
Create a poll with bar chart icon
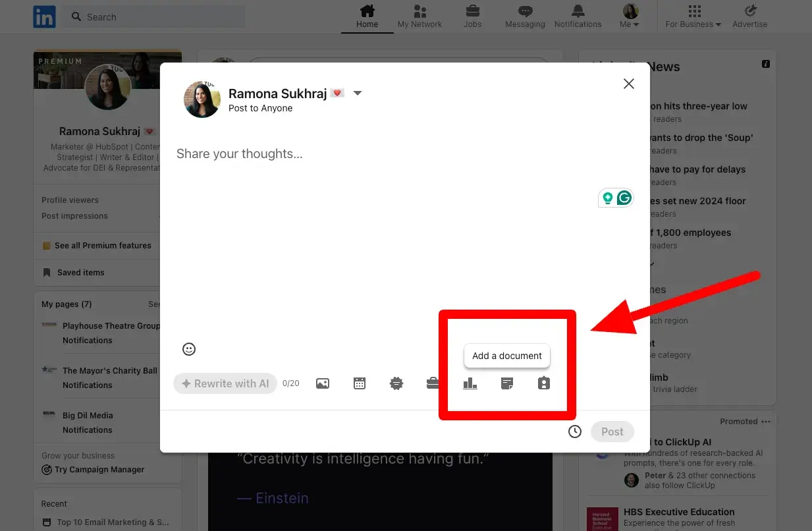pyautogui.click(x=470, y=383)
